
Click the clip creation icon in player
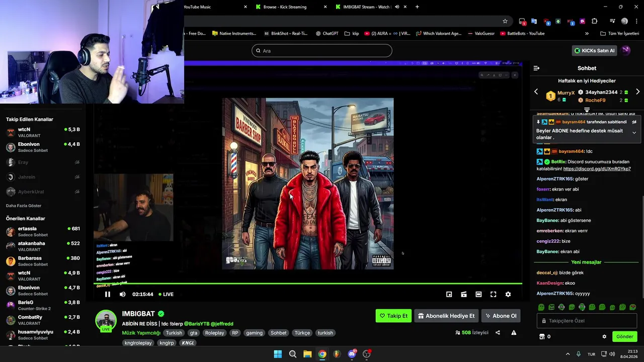click(x=463, y=294)
